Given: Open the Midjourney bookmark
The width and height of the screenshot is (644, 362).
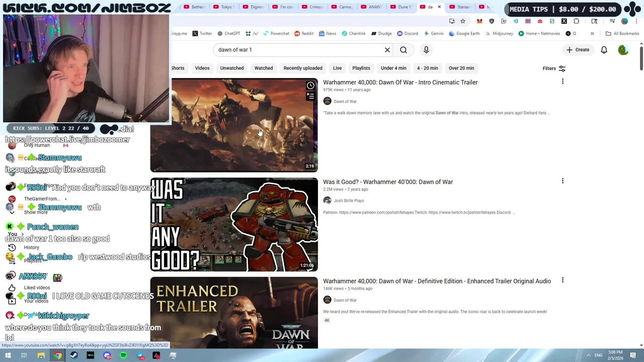Looking at the screenshot, I should coord(499,34).
